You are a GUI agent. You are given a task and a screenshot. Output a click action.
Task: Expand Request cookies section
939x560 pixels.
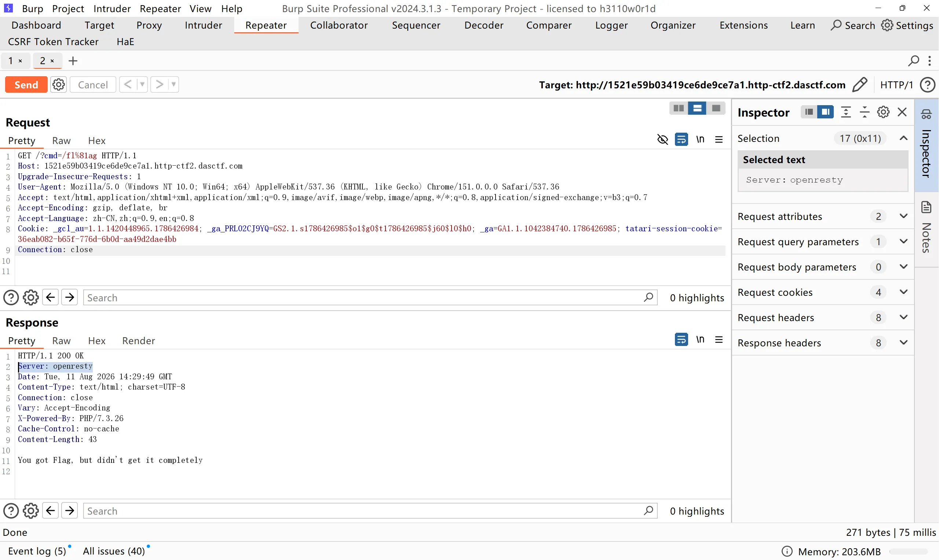click(903, 292)
